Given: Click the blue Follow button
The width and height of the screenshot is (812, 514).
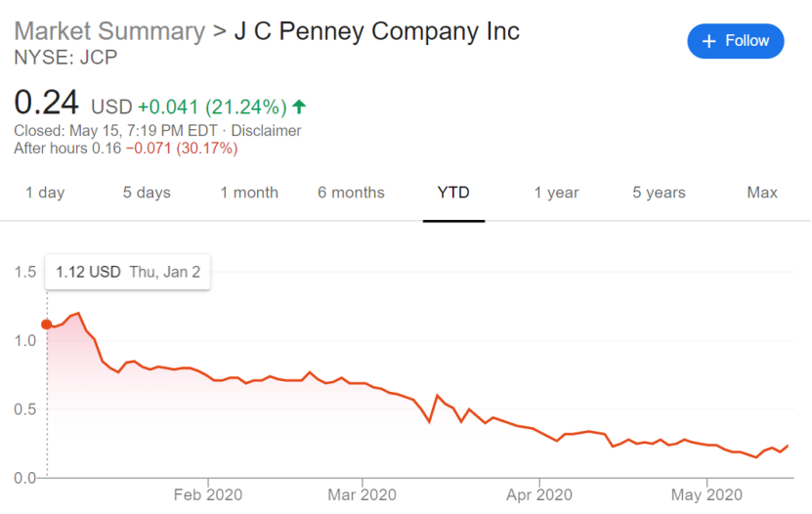Looking at the screenshot, I should (736, 41).
